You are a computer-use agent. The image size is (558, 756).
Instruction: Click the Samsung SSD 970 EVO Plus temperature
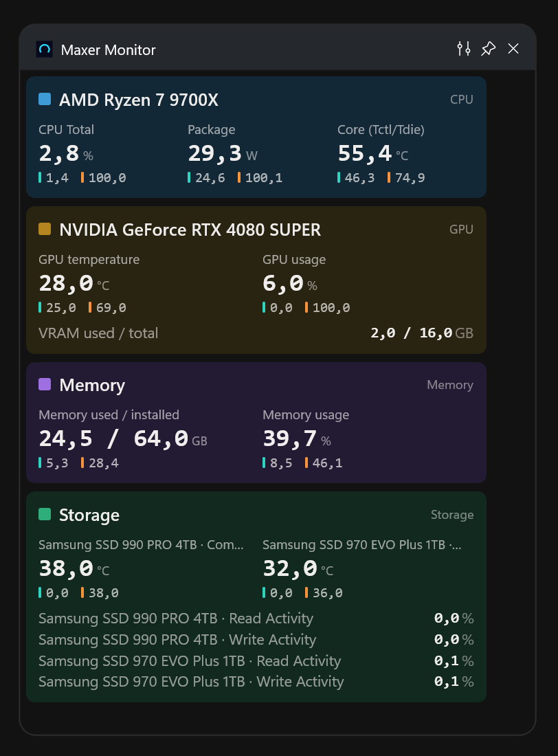pyautogui.click(x=298, y=569)
